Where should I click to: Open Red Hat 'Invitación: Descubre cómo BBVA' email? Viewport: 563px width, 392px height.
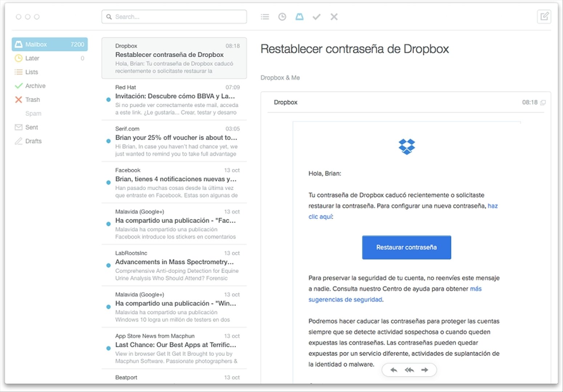[174, 100]
